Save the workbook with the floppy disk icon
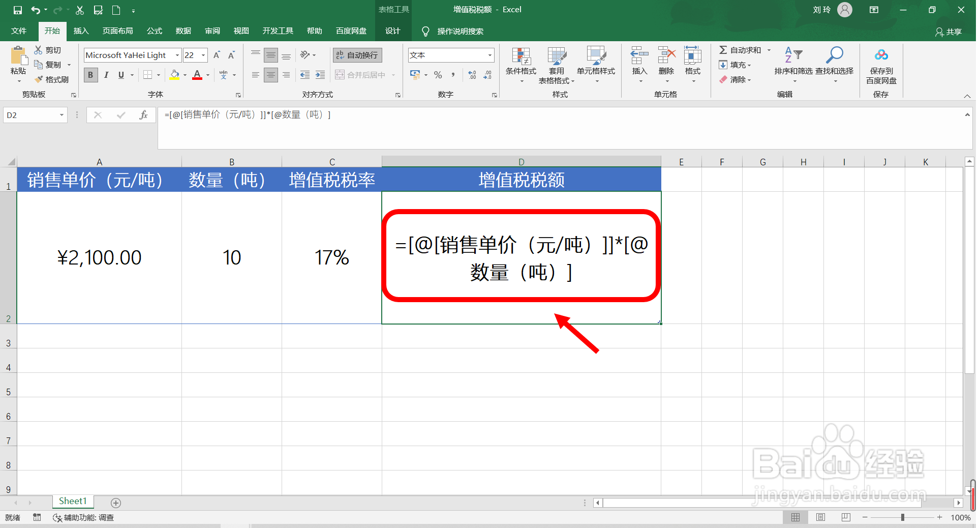 click(x=17, y=10)
